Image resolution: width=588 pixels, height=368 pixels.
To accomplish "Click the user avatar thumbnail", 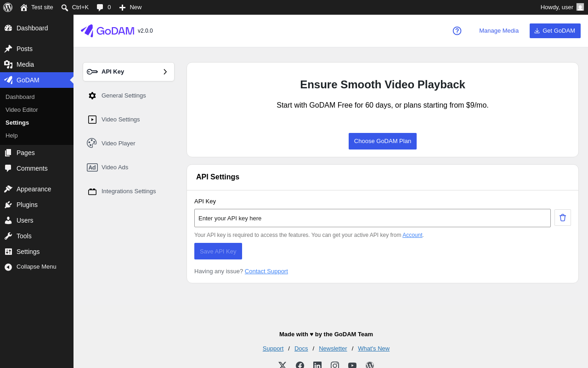I will point(580,7).
